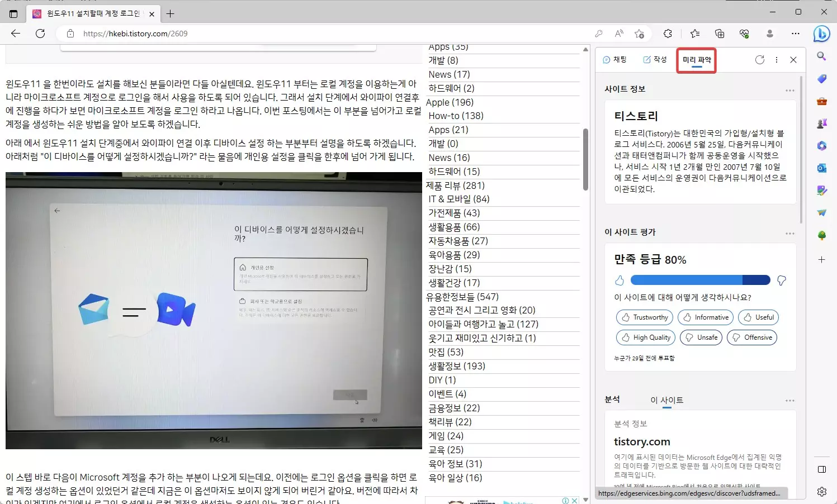Open tab actions menu icon

pos(13,13)
